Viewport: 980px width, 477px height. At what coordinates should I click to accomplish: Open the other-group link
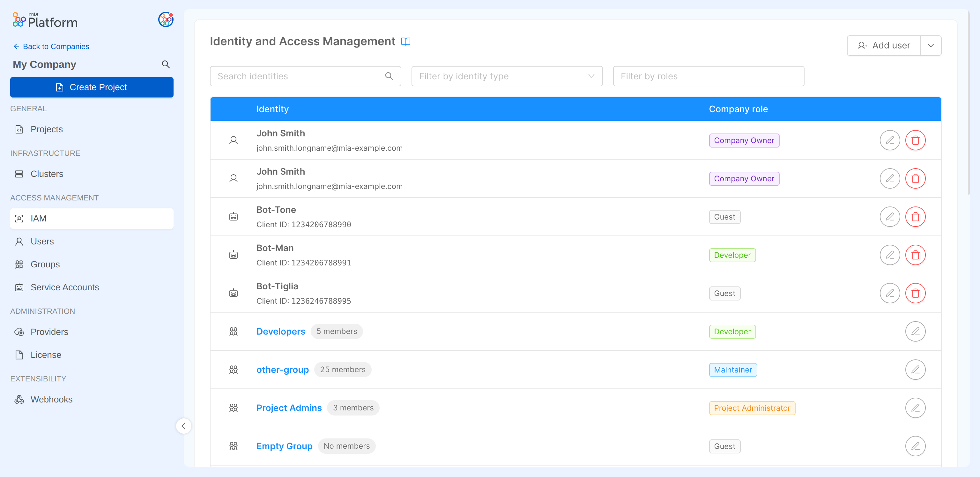(x=282, y=369)
